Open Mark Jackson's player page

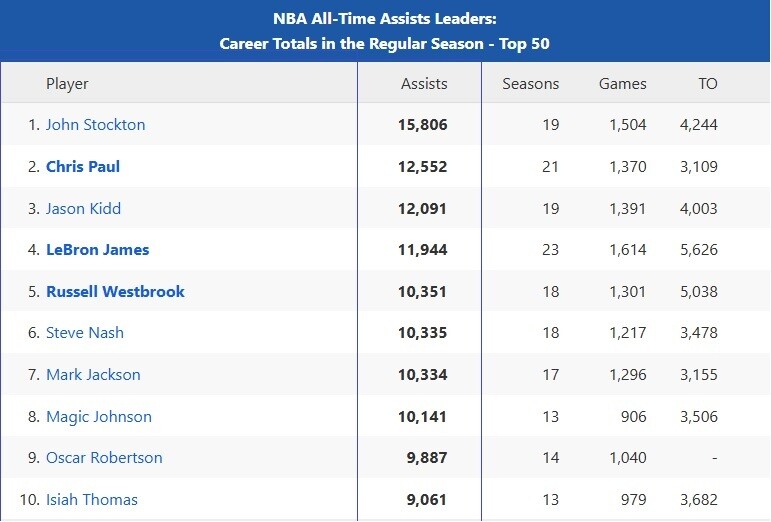[x=93, y=375]
